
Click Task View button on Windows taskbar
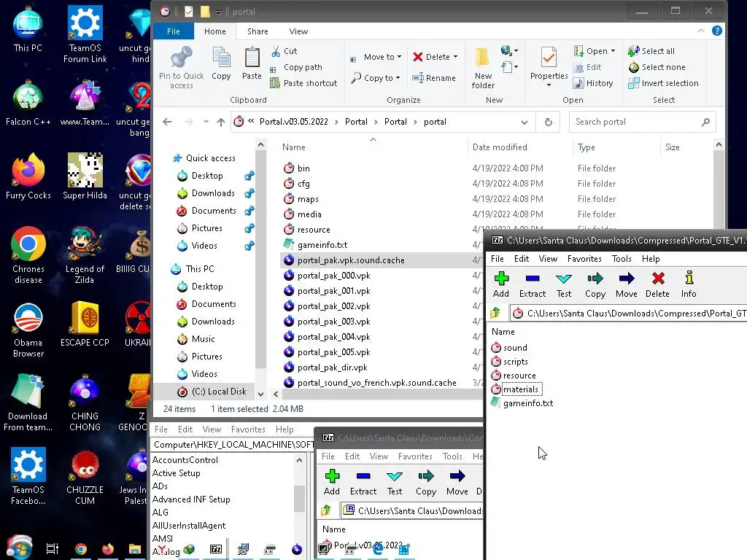[53, 549]
